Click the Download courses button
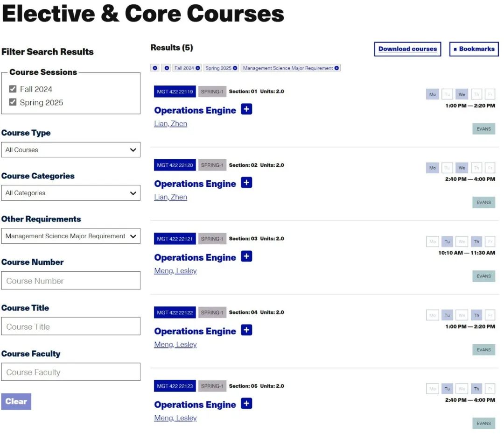The height and width of the screenshot is (440, 504). click(407, 49)
